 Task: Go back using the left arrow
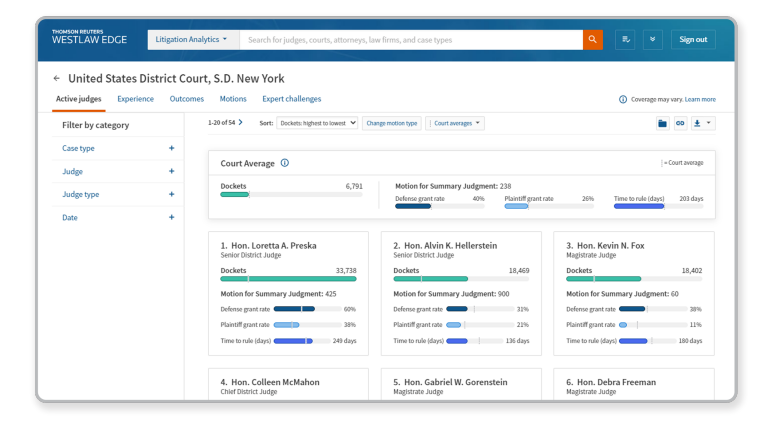pos(57,78)
